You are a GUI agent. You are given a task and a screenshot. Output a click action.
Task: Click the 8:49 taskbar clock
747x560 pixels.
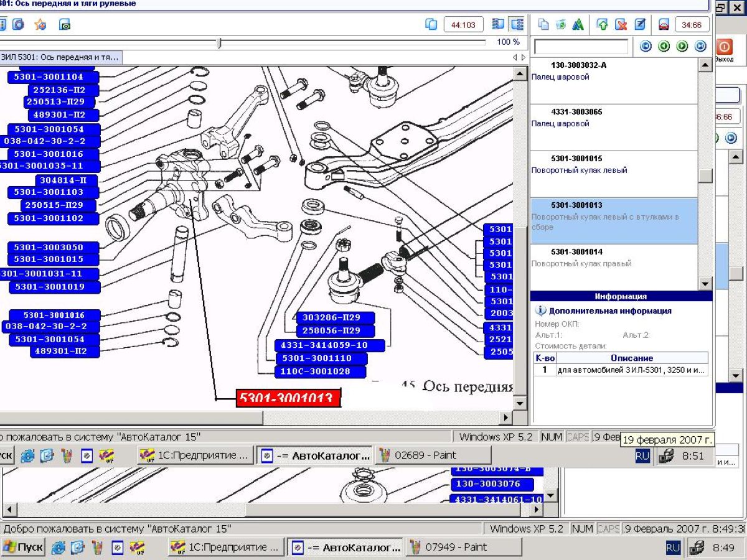723,548
